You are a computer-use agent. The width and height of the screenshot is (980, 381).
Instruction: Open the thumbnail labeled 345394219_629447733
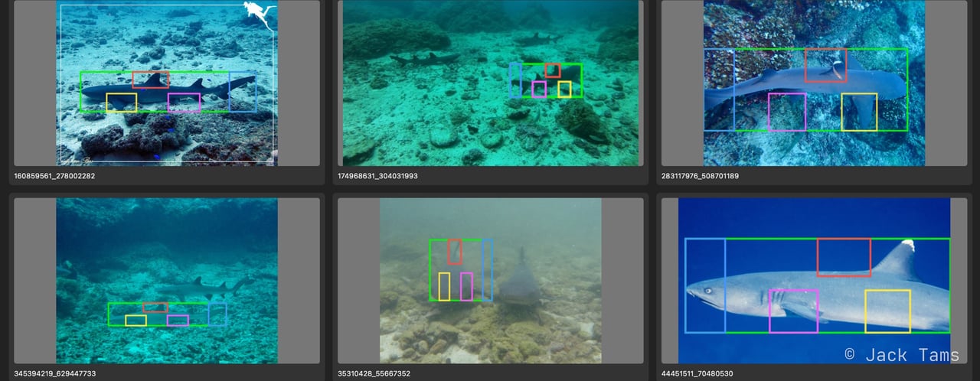[x=167, y=281]
